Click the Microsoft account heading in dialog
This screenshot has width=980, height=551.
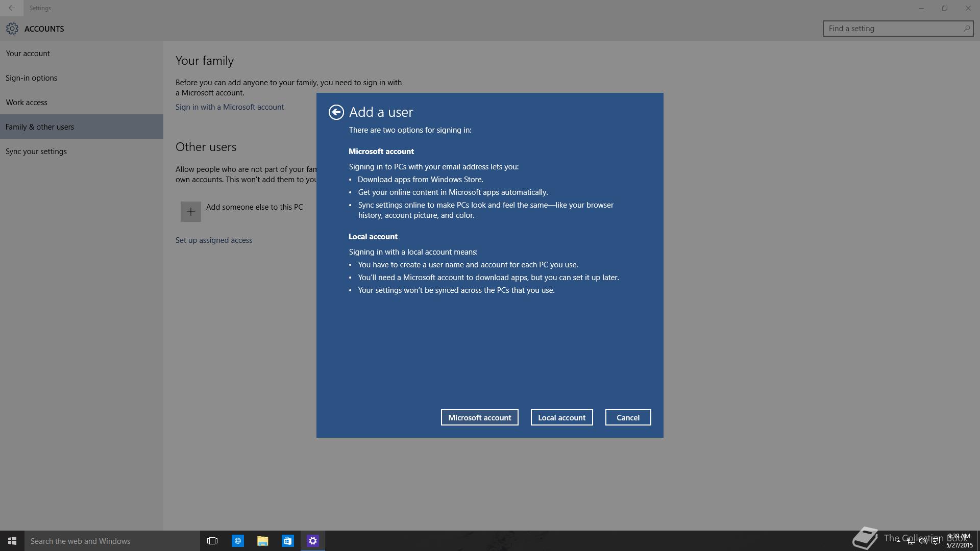(x=381, y=152)
